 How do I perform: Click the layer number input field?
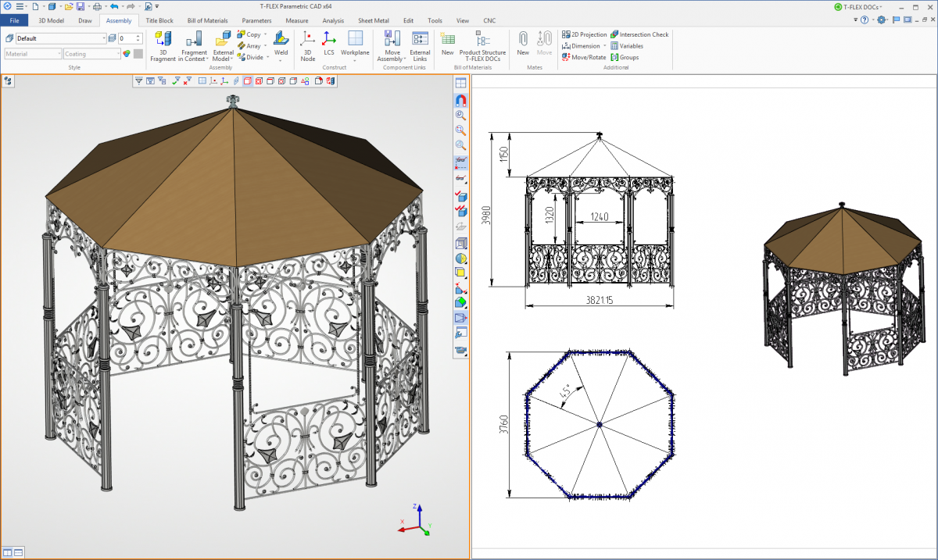click(127, 38)
